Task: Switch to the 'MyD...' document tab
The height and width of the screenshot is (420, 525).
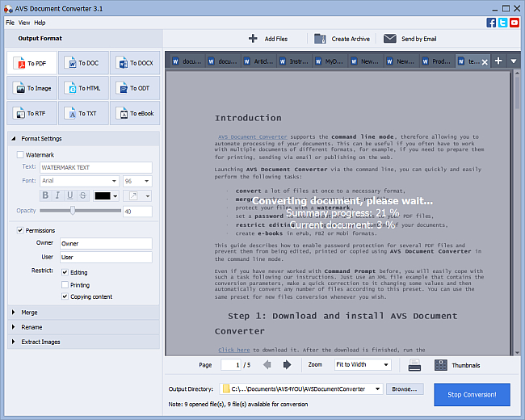Action: click(330, 61)
